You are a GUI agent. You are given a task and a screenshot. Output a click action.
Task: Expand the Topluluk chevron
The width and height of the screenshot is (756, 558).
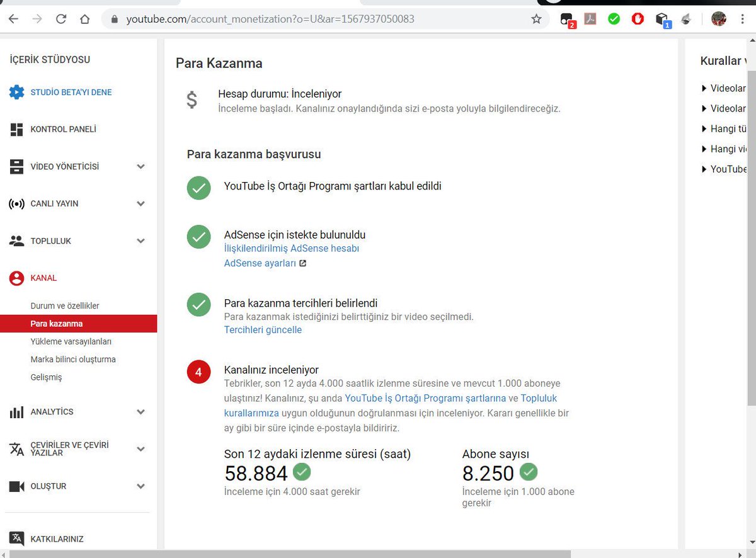point(141,241)
